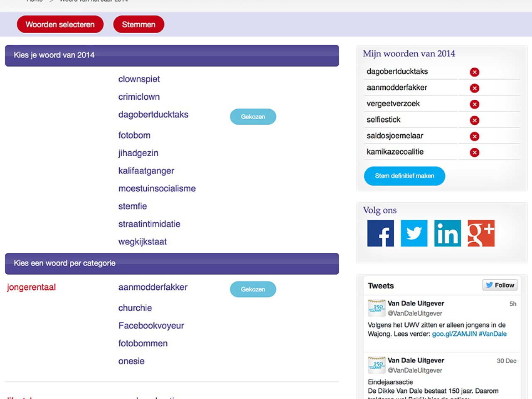Open the LinkedIn icon under Volg ons
The height and width of the screenshot is (399, 532).
448,234
